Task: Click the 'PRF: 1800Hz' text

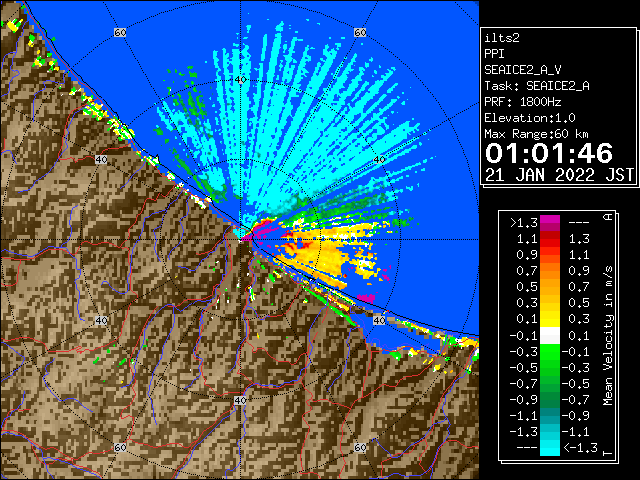Action: click(x=523, y=102)
